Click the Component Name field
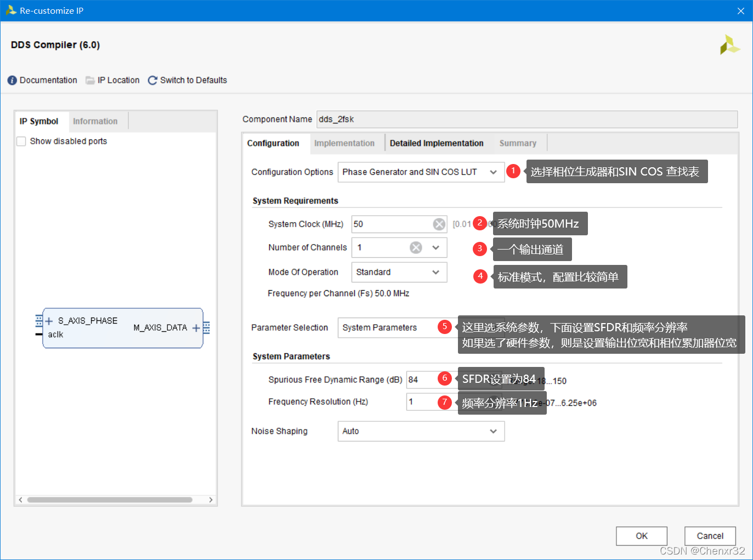This screenshot has width=753, height=560. (x=527, y=120)
